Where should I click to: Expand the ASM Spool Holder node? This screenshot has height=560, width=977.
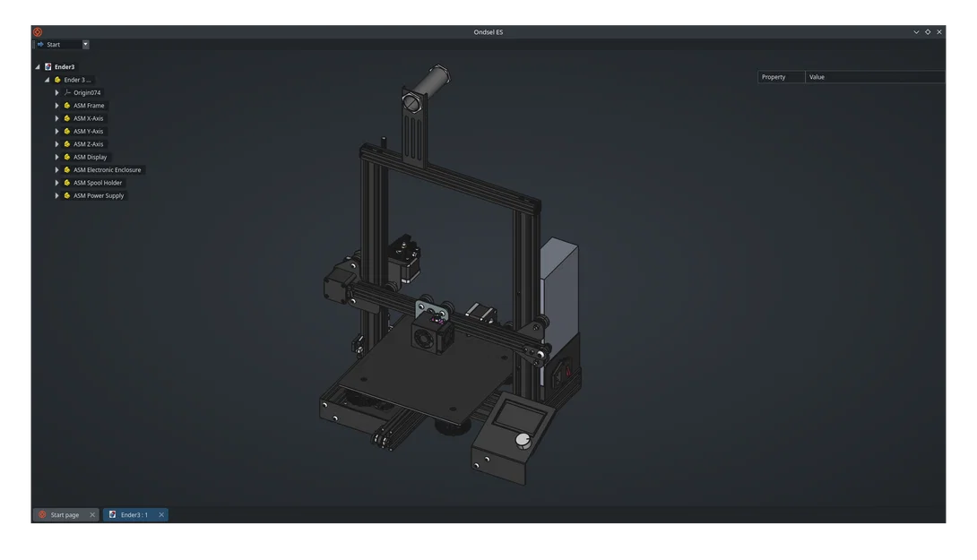(x=56, y=183)
